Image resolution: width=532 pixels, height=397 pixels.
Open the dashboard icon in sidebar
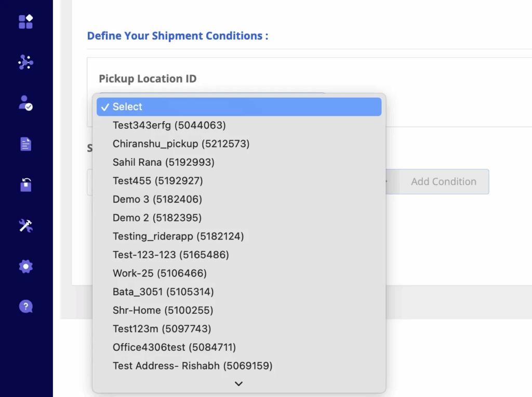tap(26, 21)
